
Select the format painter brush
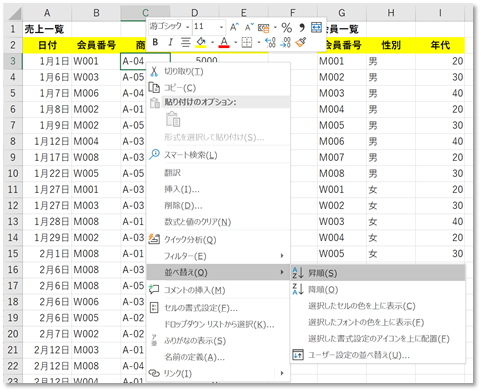tap(301, 42)
